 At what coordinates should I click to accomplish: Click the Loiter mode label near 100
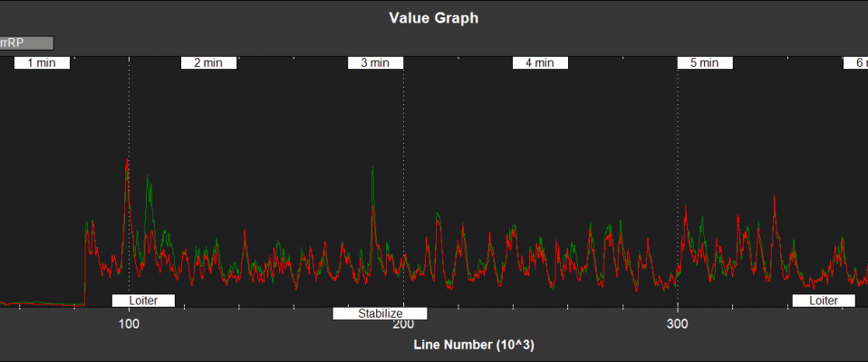pos(143,300)
